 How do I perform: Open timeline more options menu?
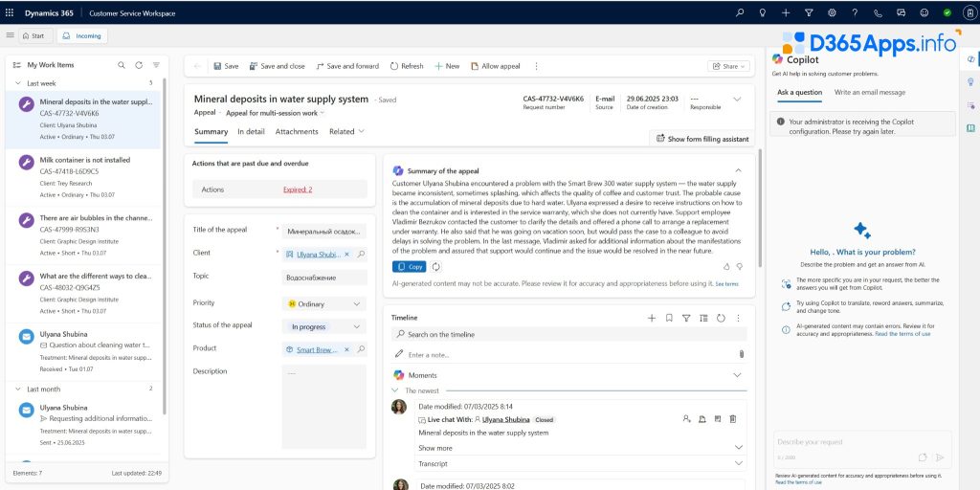click(738, 318)
